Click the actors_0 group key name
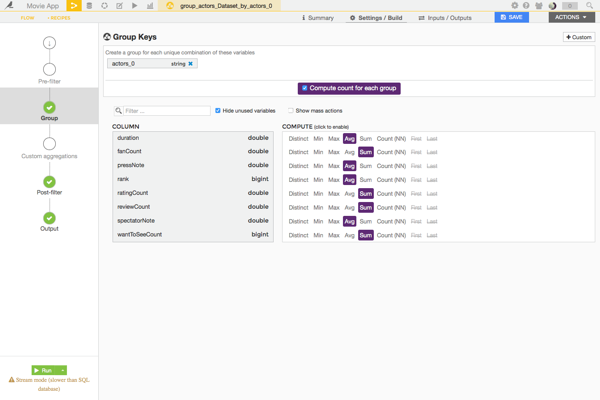Viewport: 600px width, 400px height. 123,64
